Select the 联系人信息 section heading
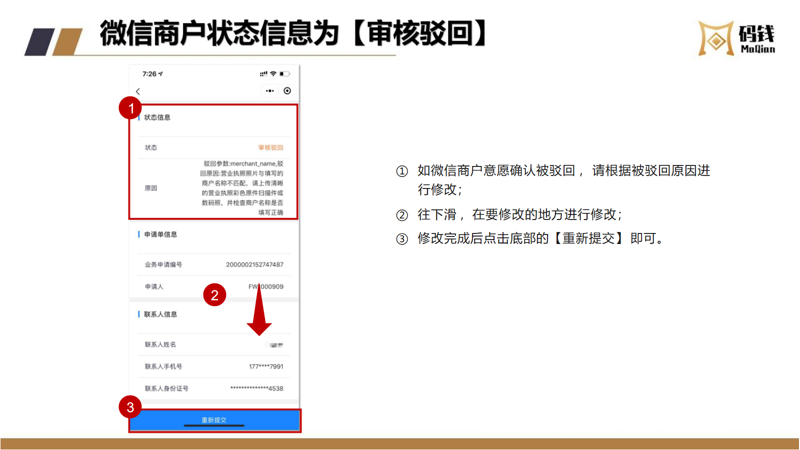This screenshot has width=800, height=450. pos(161,314)
